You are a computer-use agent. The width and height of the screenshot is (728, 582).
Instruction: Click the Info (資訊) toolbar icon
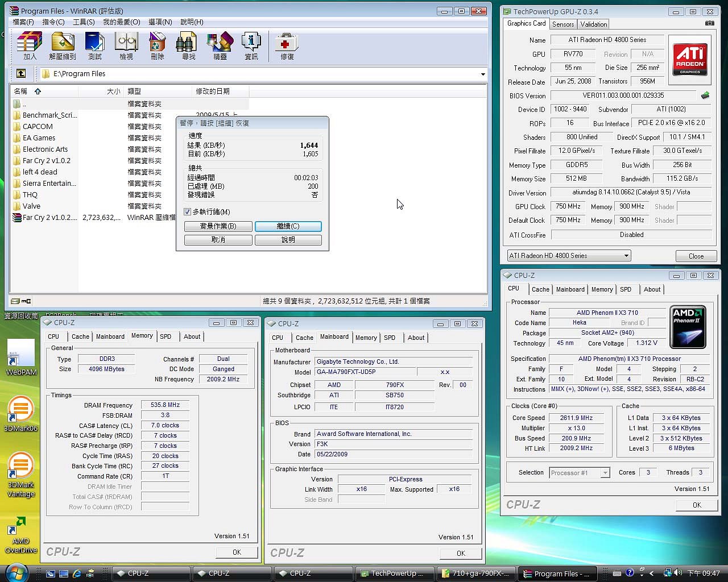tap(251, 46)
